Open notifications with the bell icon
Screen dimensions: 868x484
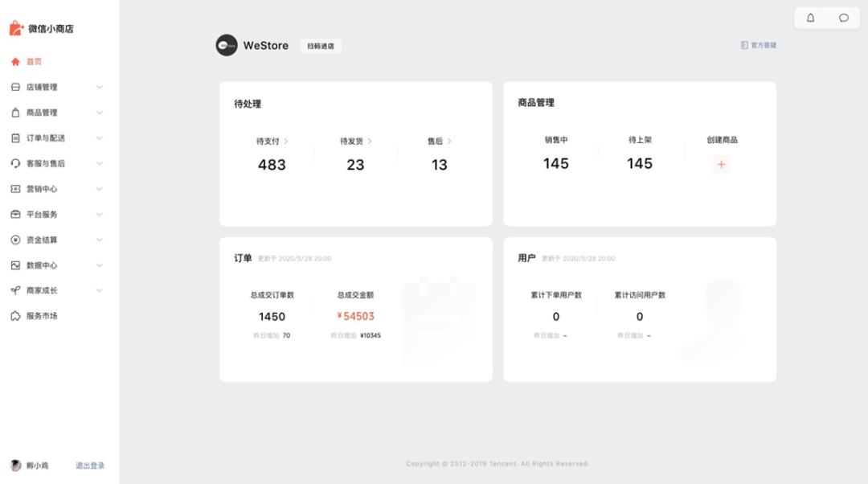point(810,18)
